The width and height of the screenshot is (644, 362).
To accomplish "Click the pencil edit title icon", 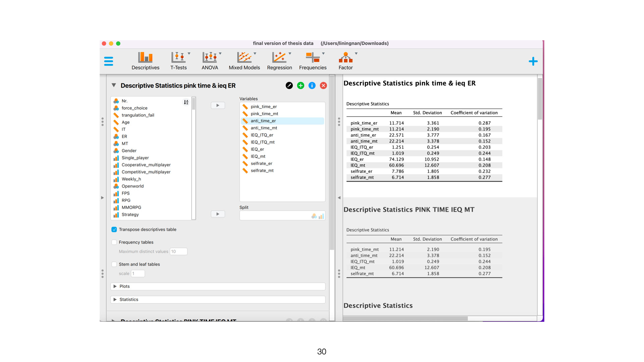I will (289, 85).
